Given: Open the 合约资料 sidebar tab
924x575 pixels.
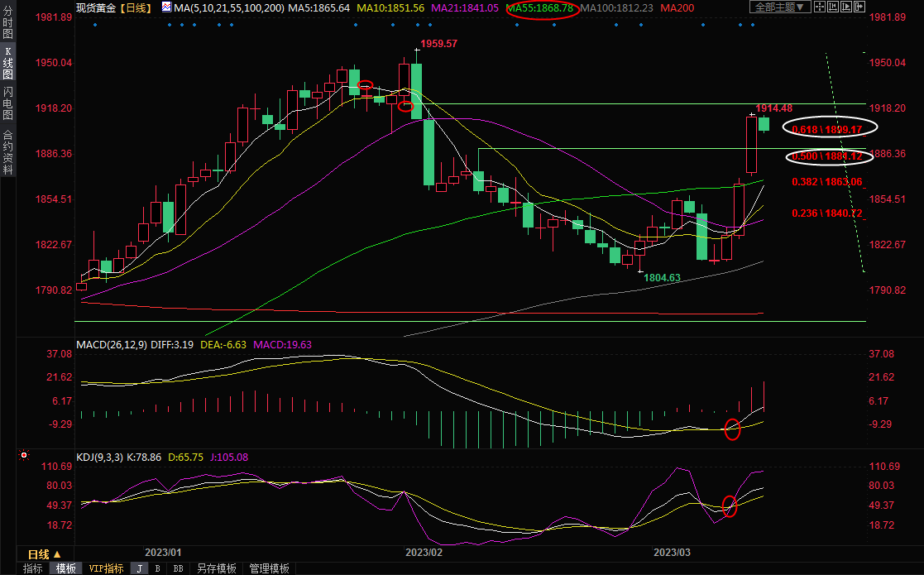Looking at the screenshot, I should tap(7, 151).
